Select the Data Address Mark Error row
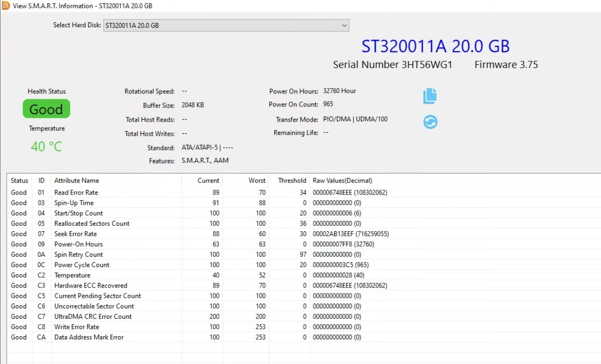 304,337
